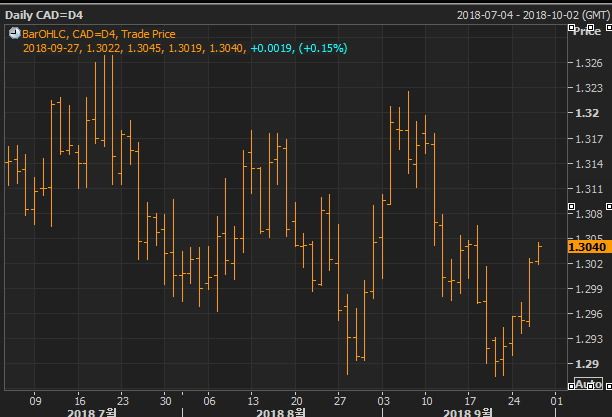This screenshot has height=417, width=612.
Task: Click the 23 date tick label
Action: coord(123,401)
